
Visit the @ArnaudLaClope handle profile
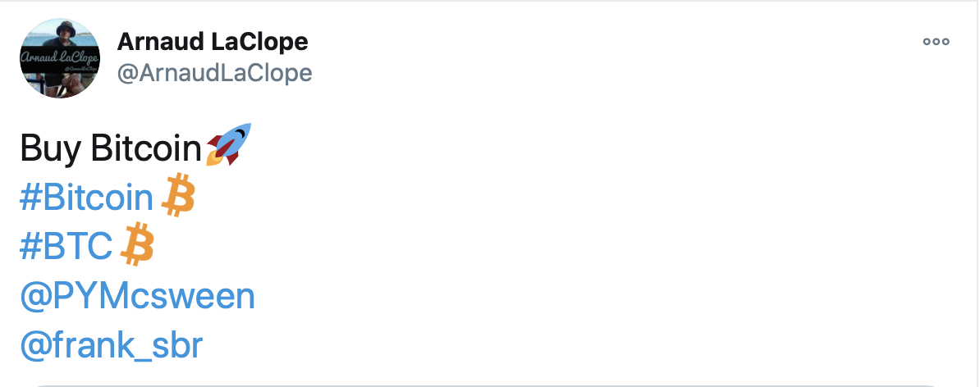coord(214,73)
